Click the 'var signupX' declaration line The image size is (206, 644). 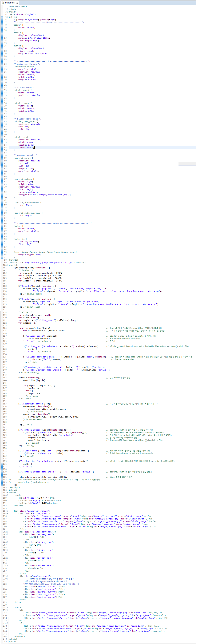pos(41,273)
